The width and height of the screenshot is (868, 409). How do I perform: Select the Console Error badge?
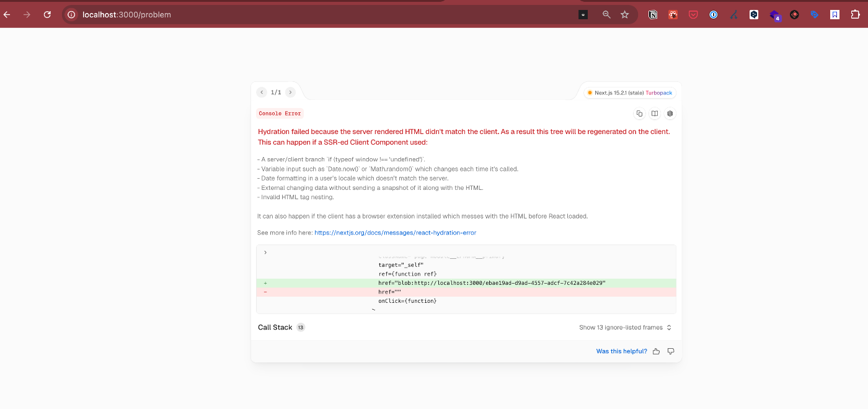click(280, 113)
